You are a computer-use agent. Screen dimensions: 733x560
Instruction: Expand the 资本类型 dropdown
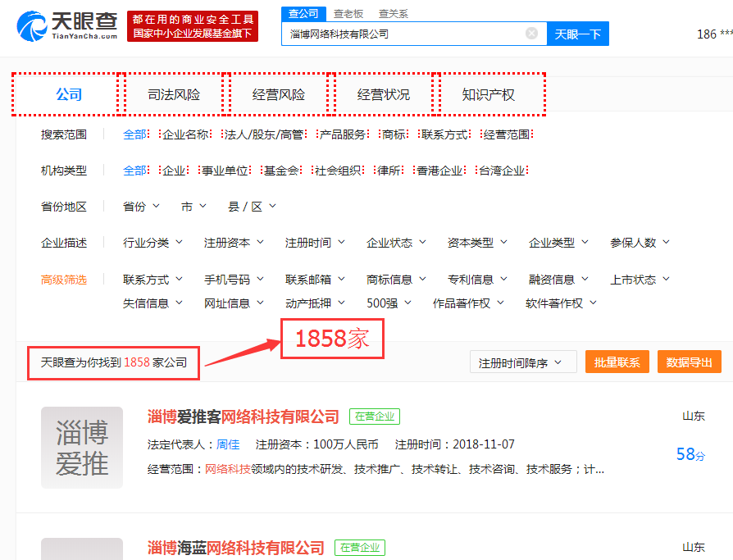[477, 243]
